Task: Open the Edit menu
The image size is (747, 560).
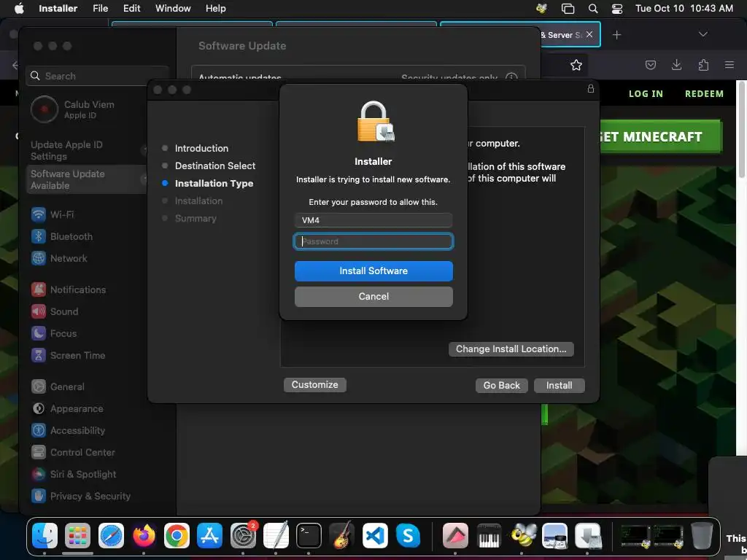Action: click(131, 8)
